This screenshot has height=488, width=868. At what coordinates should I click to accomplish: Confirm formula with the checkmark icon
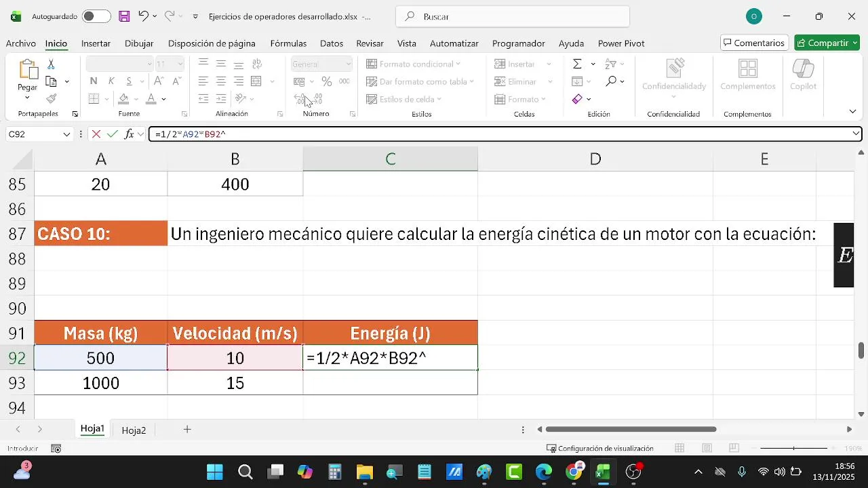(x=113, y=134)
